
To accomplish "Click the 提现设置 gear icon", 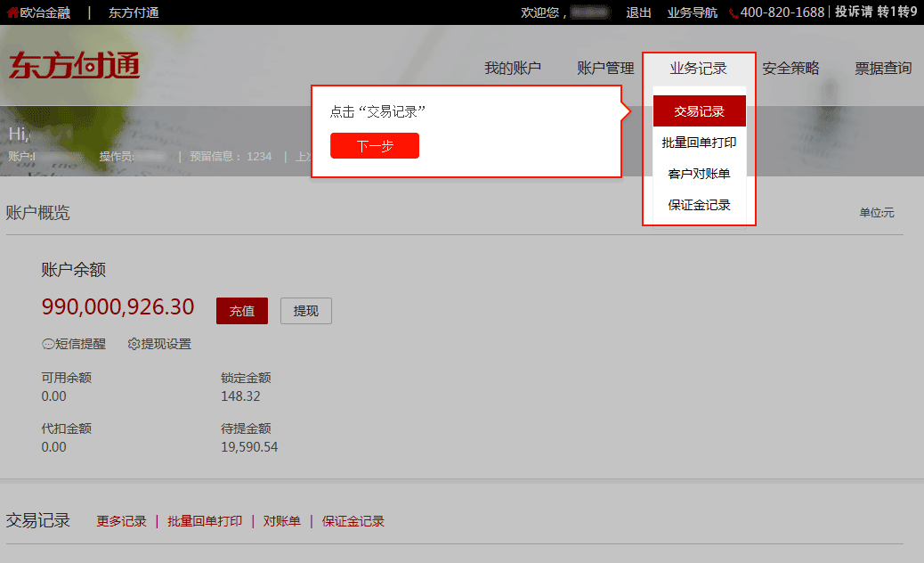I will pos(134,344).
